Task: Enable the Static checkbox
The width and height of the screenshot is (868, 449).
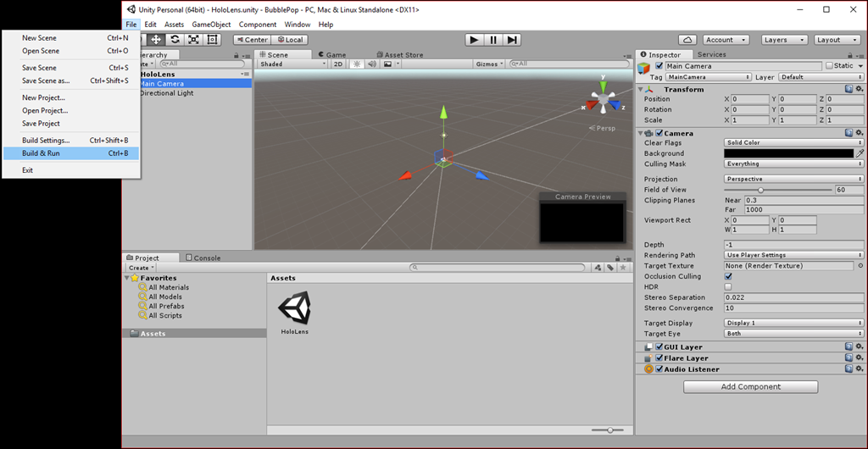Action: [x=829, y=66]
